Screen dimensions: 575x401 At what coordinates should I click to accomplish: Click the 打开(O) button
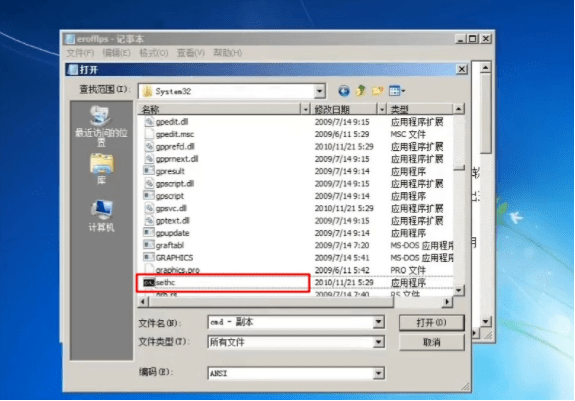tap(431, 323)
